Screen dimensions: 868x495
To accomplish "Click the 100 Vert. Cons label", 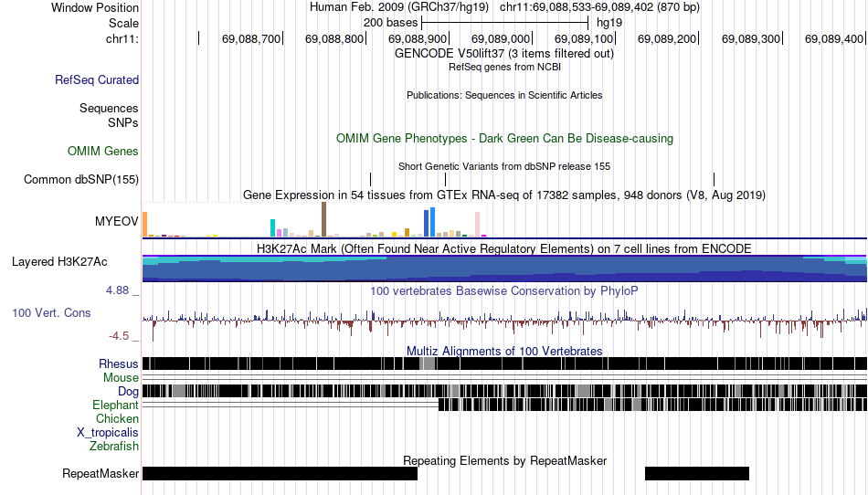I will [51, 312].
